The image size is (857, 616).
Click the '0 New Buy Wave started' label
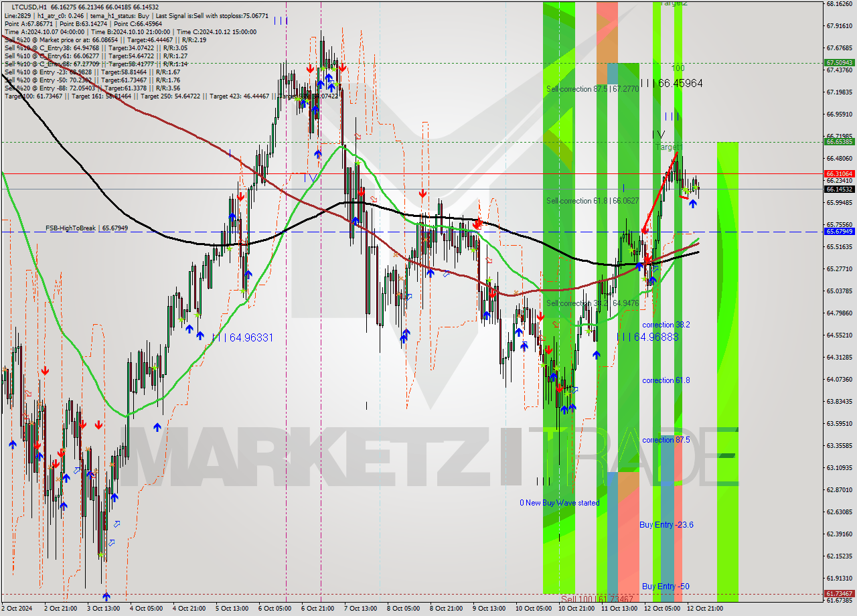pyautogui.click(x=560, y=503)
